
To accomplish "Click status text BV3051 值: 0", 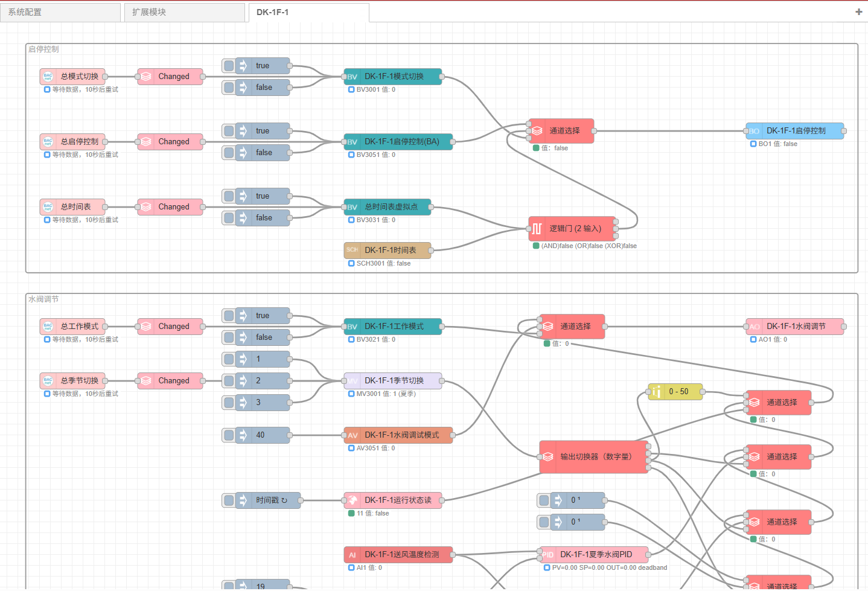I will point(376,155).
